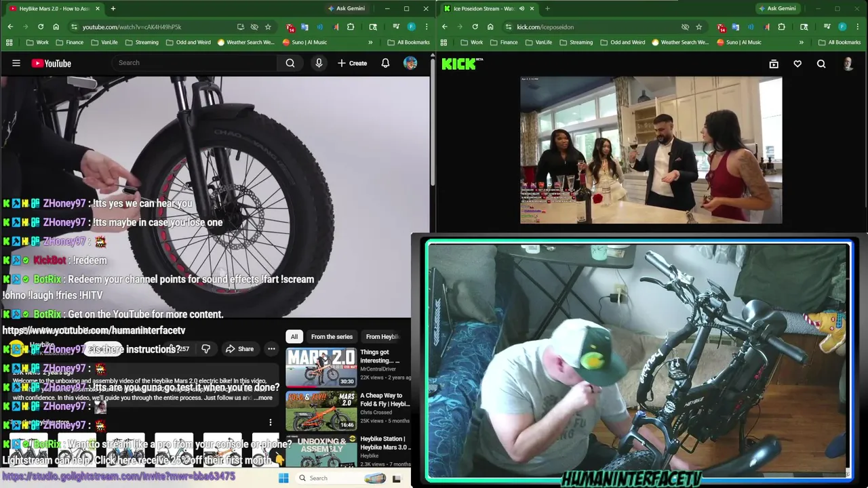Open YouTube hamburger guide menu

click(x=16, y=63)
